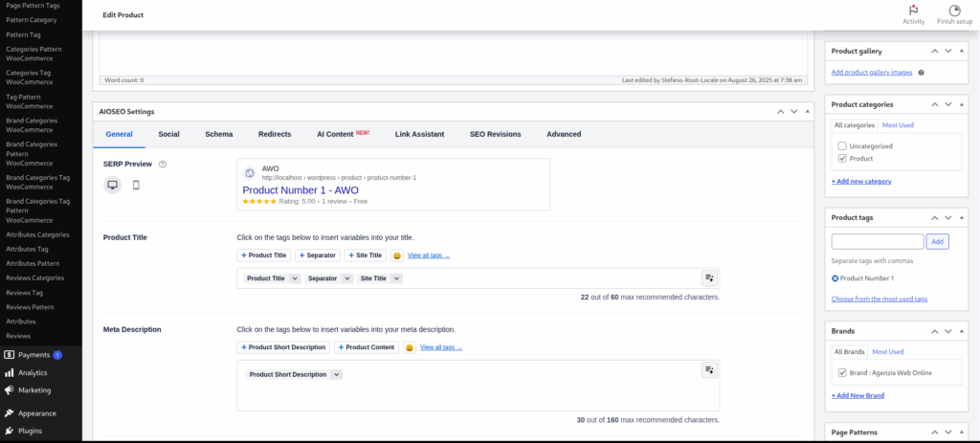This screenshot has height=443, width=980.
Task: Switch to Most Used categories tab
Action: point(898,125)
